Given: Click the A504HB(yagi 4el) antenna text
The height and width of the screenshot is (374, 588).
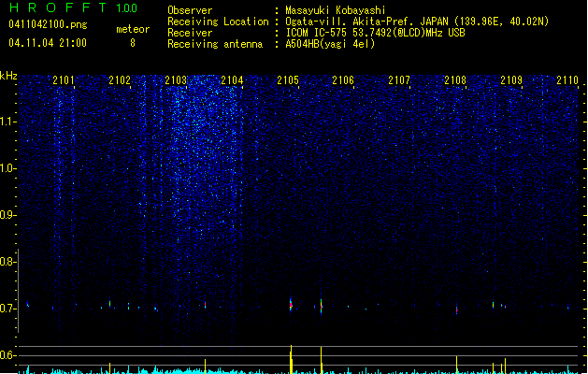Looking at the screenshot, I should 330,44.
